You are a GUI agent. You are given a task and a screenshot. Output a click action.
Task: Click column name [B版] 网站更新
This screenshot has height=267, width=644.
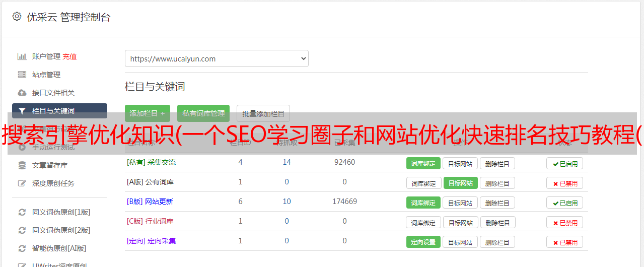[x=150, y=202]
